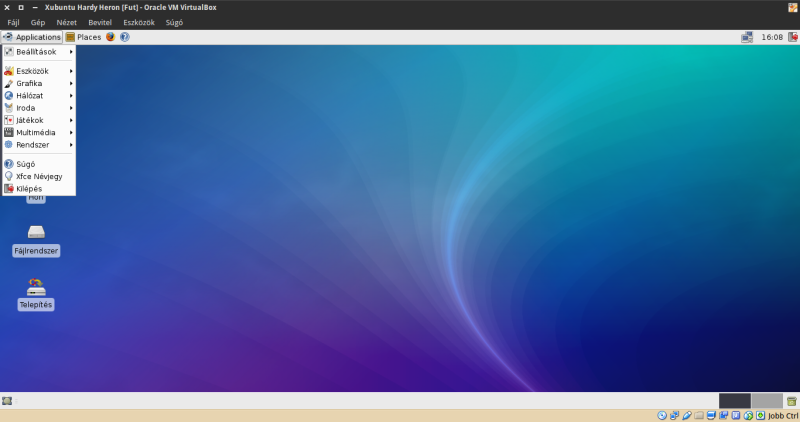Image resolution: width=800 pixels, height=422 pixels.
Task: Open the Iroda menu entry
Action: (39, 108)
